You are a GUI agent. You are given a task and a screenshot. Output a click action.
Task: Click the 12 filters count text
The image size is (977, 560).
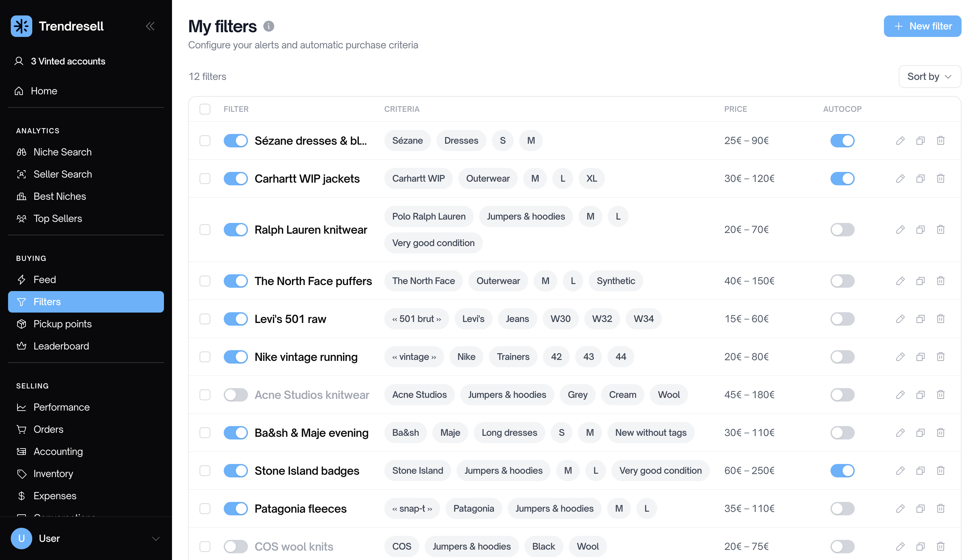pos(207,77)
